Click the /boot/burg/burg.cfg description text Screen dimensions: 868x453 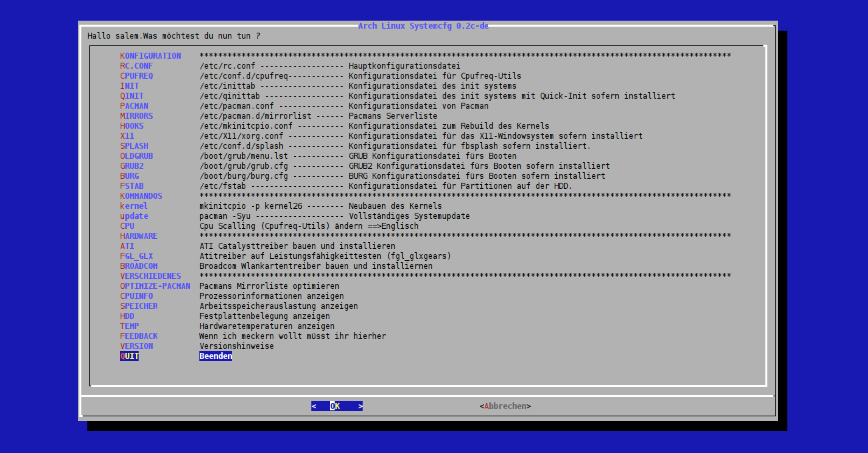[402, 176]
